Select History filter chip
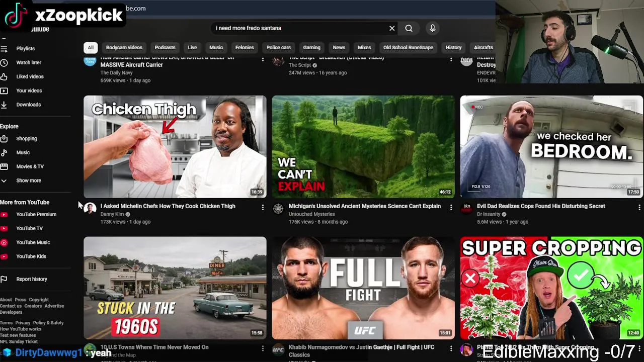Image resolution: width=644 pixels, height=362 pixels. (x=453, y=48)
